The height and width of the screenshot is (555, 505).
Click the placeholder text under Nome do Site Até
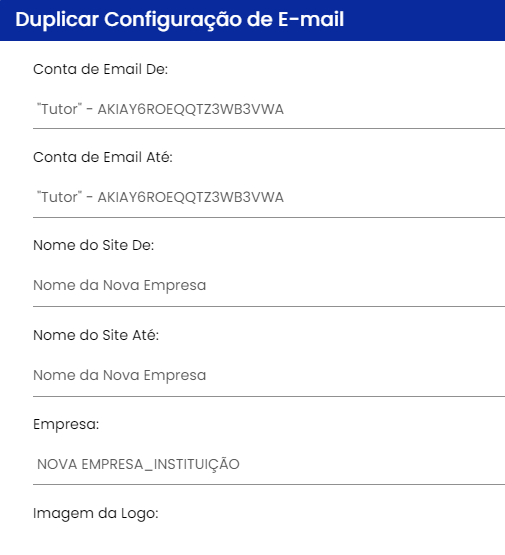coord(120,375)
